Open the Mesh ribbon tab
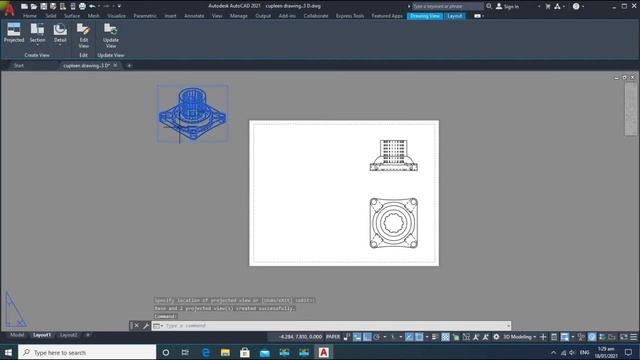 tap(93, 16)
